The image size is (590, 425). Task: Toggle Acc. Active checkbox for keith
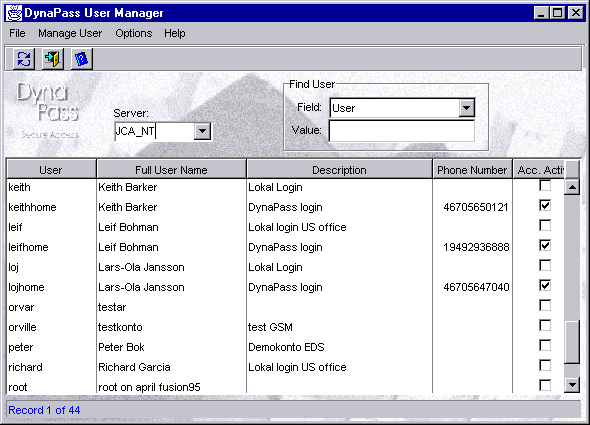click(x=545, y=186)
